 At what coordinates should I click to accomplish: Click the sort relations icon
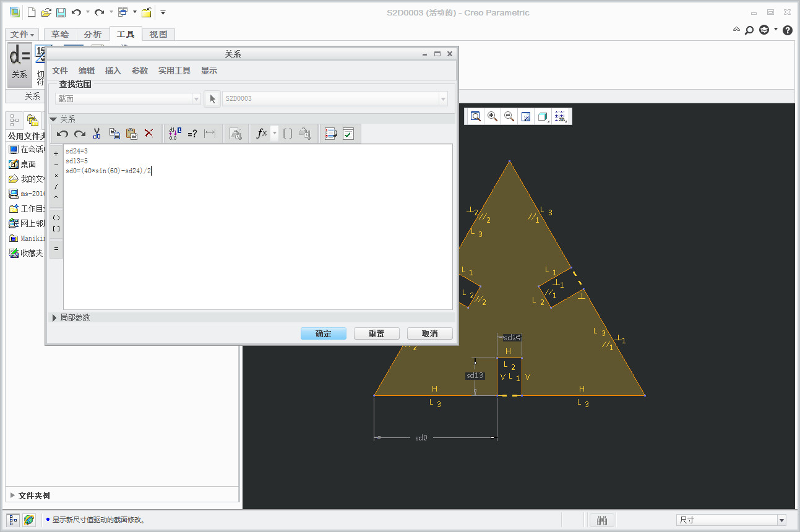[331, 133]
